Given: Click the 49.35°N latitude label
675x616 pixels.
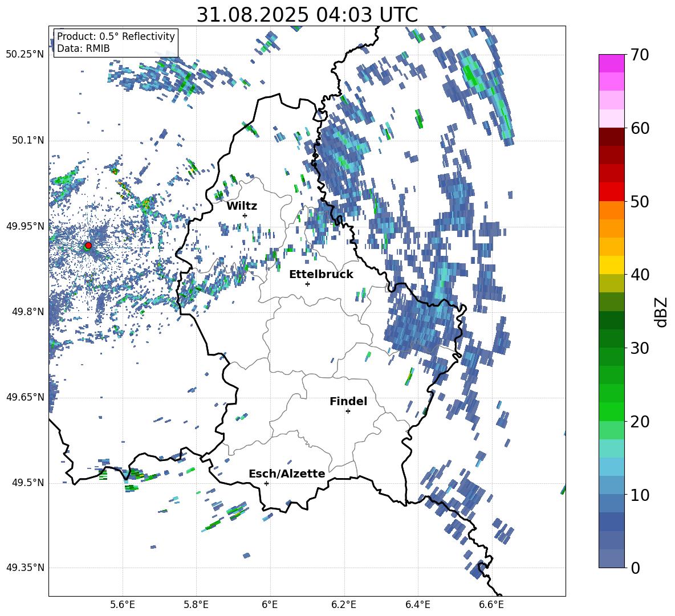Looking at the screenshot, I should [x=25, y=568].
